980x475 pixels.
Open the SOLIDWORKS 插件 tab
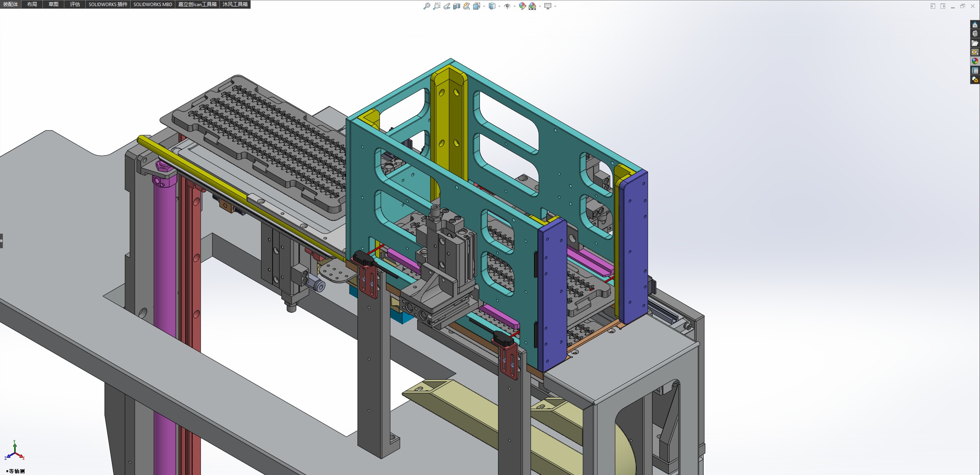(108, 4)
